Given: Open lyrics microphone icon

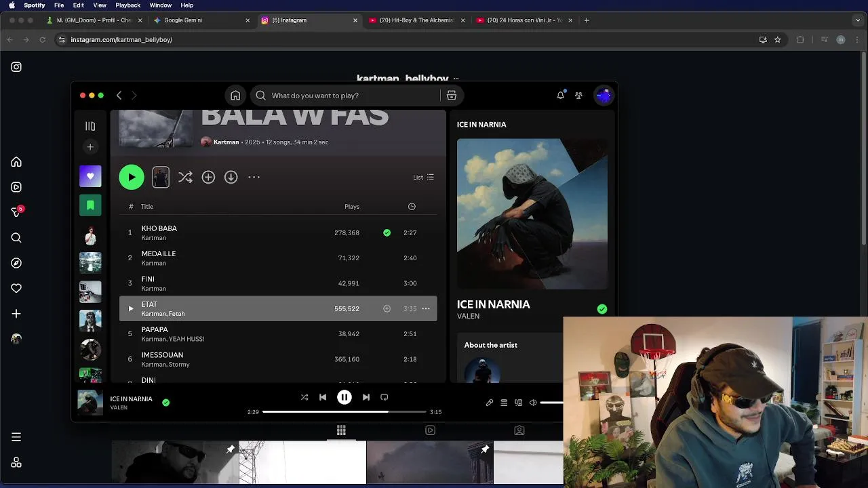Looking at the screenshot, I should (x=490, y=403).
